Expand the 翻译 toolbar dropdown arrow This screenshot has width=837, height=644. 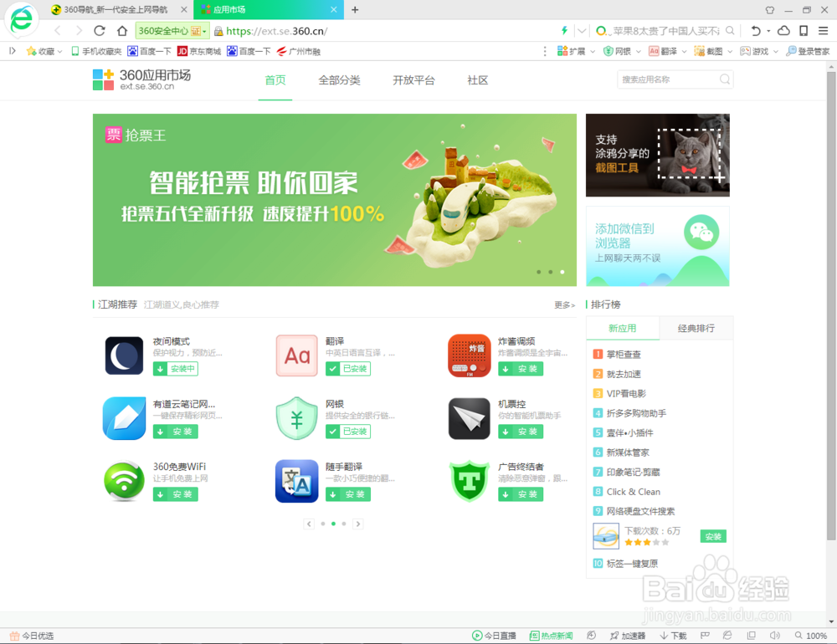685,52
